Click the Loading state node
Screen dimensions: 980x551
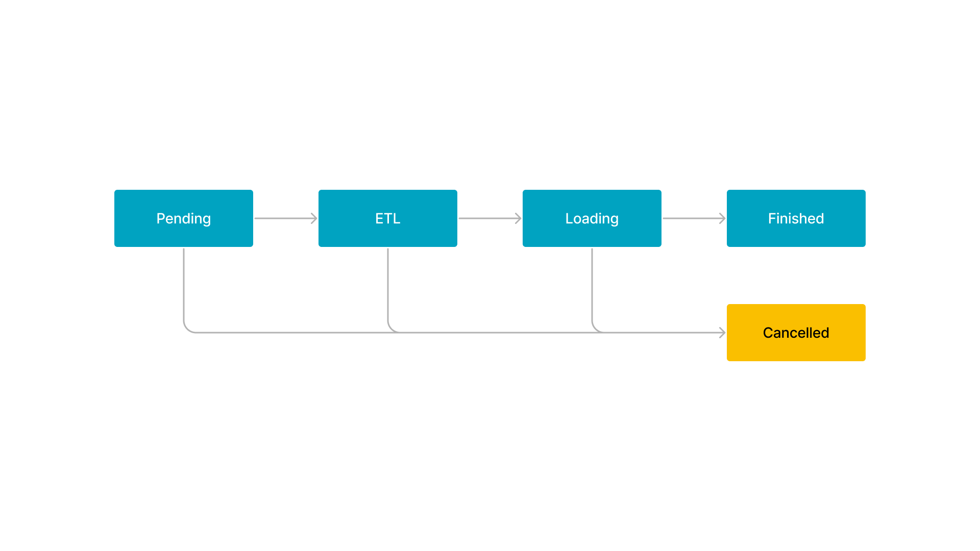[x=592, y=218]
